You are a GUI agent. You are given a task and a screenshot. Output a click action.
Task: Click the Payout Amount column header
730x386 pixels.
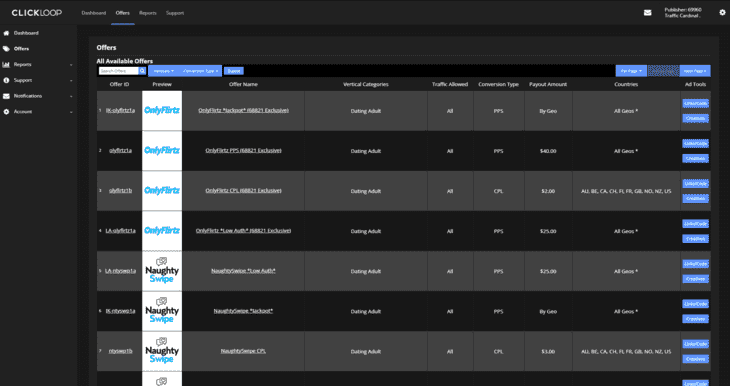[x=548, y=84]
